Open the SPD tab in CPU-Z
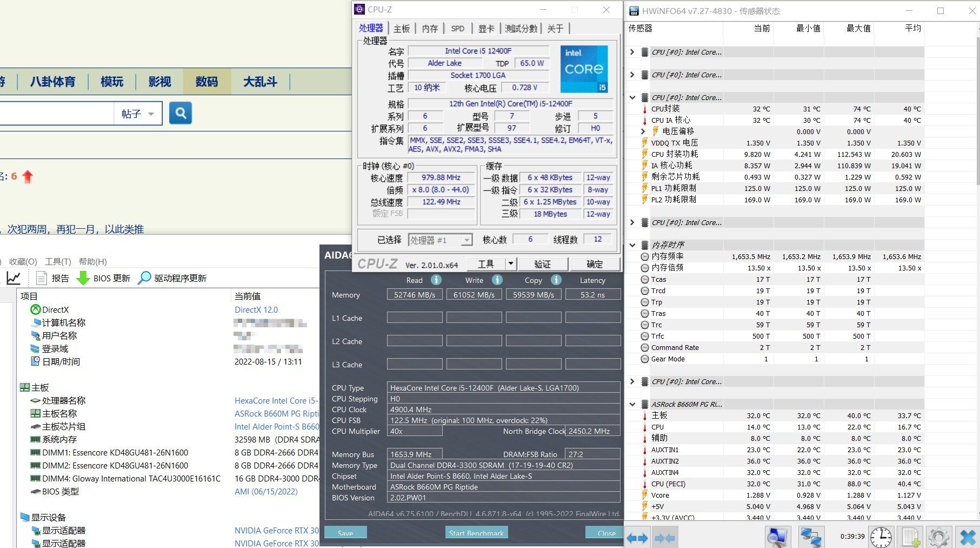Viewport: 980px width, 548px height. [458, 29]
